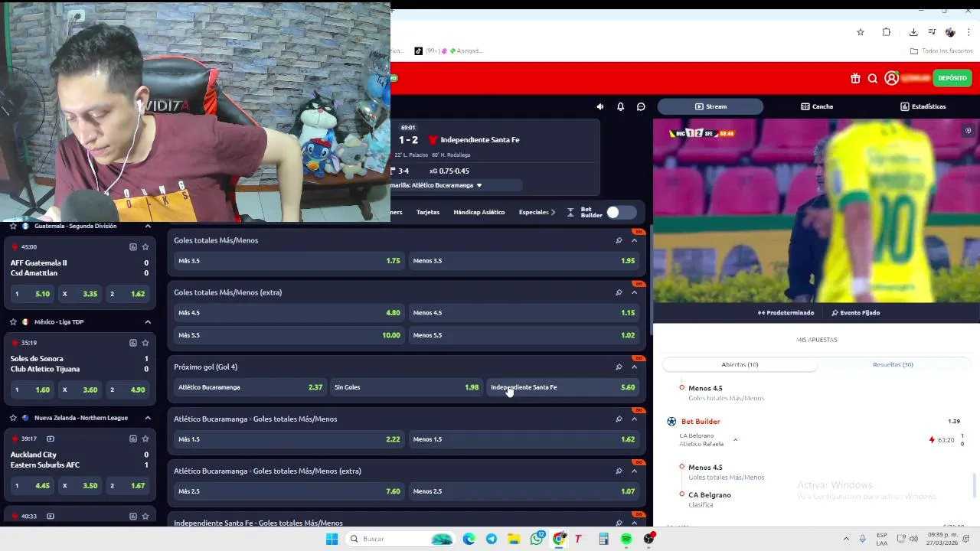The height and width of the screenshot is (551, 980).
Task: Bet Independiente Santa Fe next goal 5.60
Action: pos(563,387)
